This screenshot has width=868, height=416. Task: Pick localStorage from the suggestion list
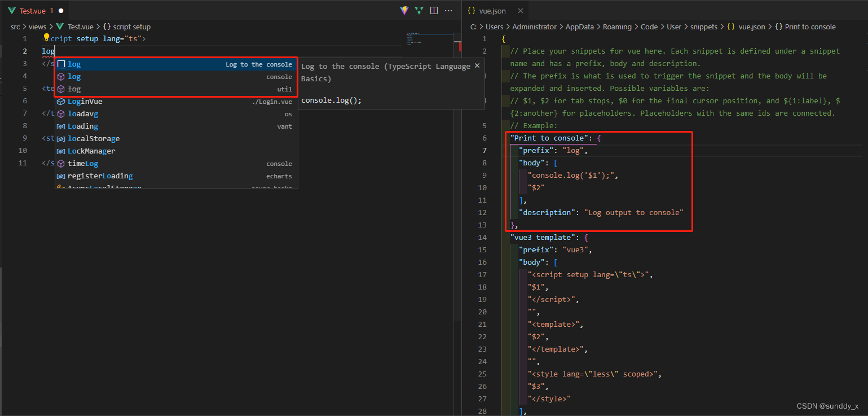click(x=176, y=139)
